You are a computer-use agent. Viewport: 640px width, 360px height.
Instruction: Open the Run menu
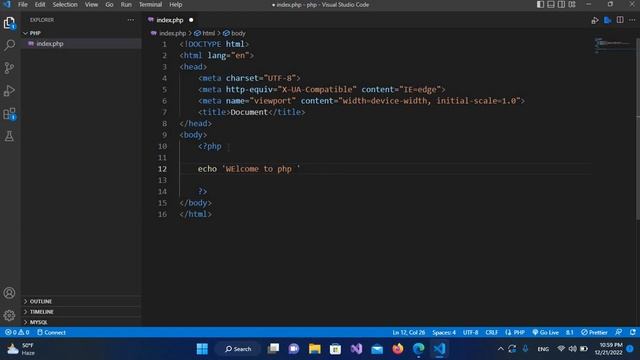(126, 4)
